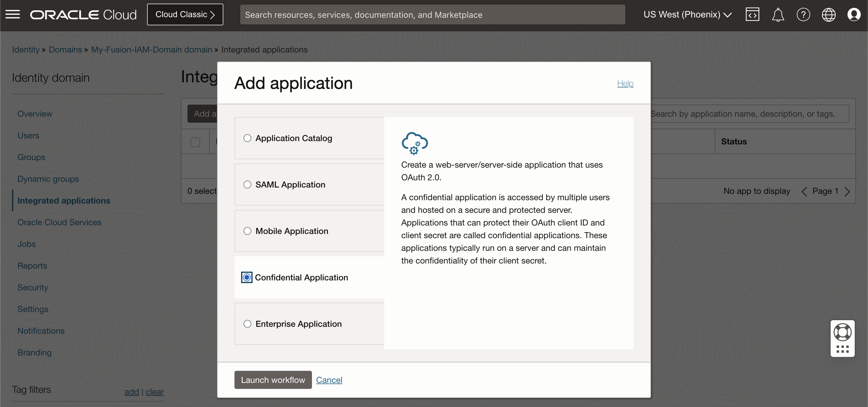Viewport: 868px width, 407px height.
Task: Select the SAML Application option
Action: point(247,185)
